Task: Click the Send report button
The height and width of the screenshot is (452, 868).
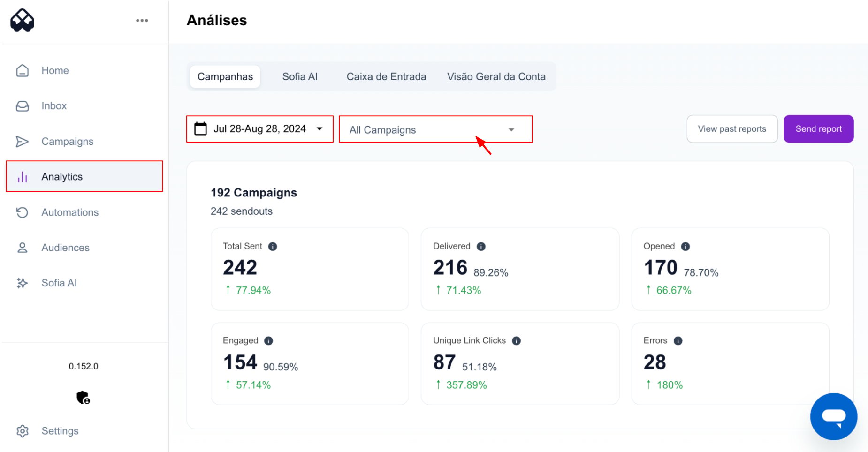Action: tap(819, 129)
